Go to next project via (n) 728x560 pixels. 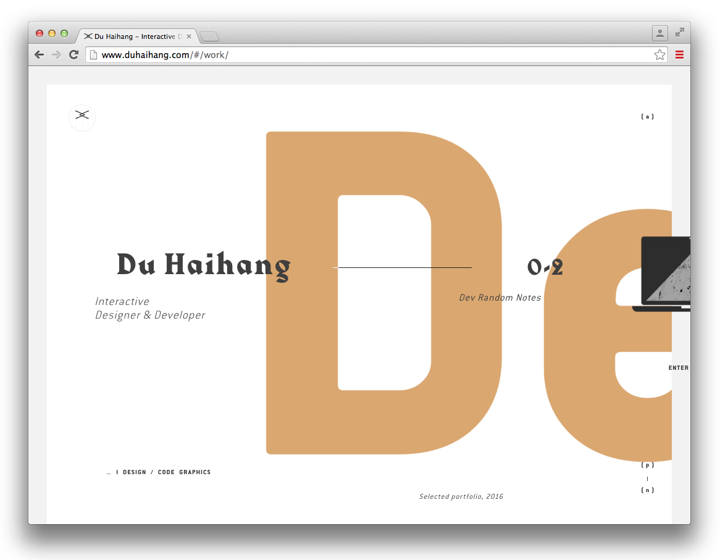click(647, 490)
